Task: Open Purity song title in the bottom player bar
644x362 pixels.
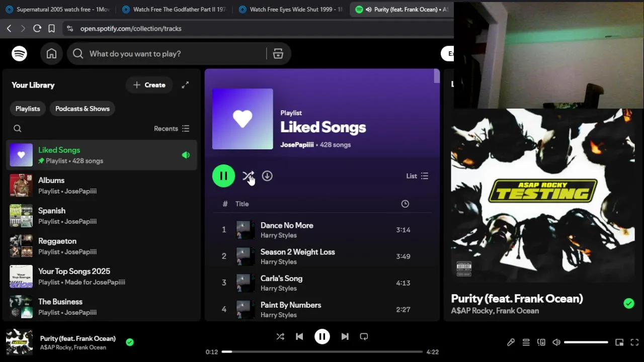Action: point(78,338)
